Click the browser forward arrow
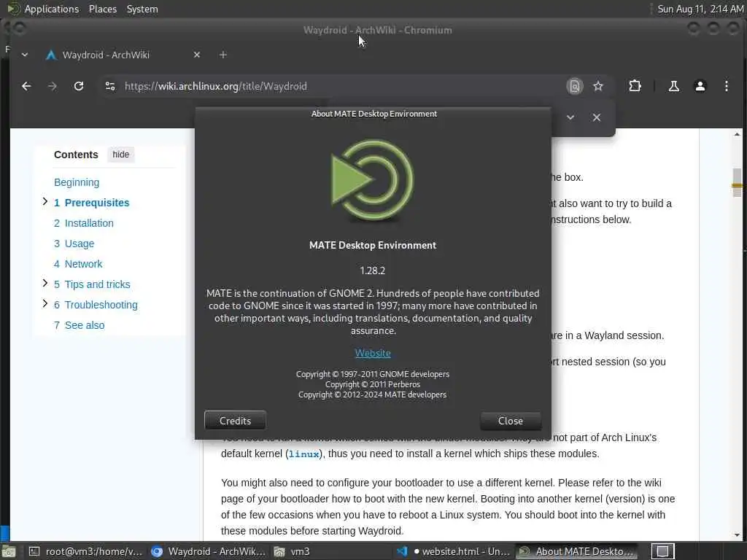Screen dimensions: 747x560 (x=53, y=86)
